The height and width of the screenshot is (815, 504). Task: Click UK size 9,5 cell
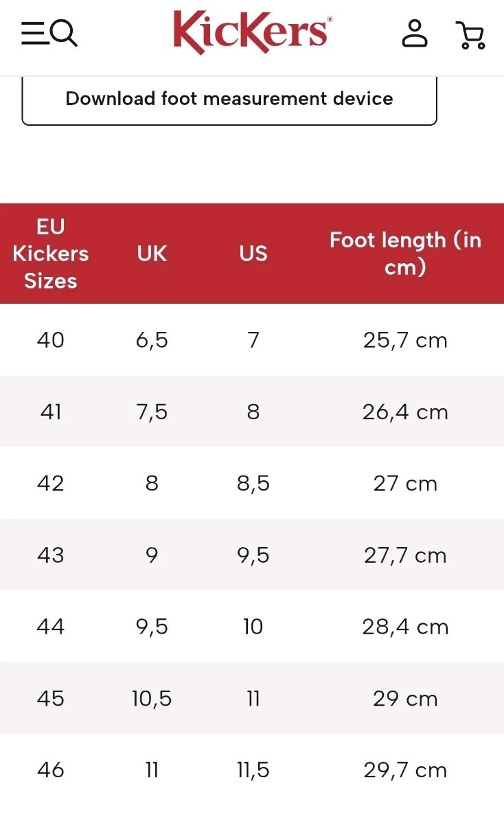(152, 627)
